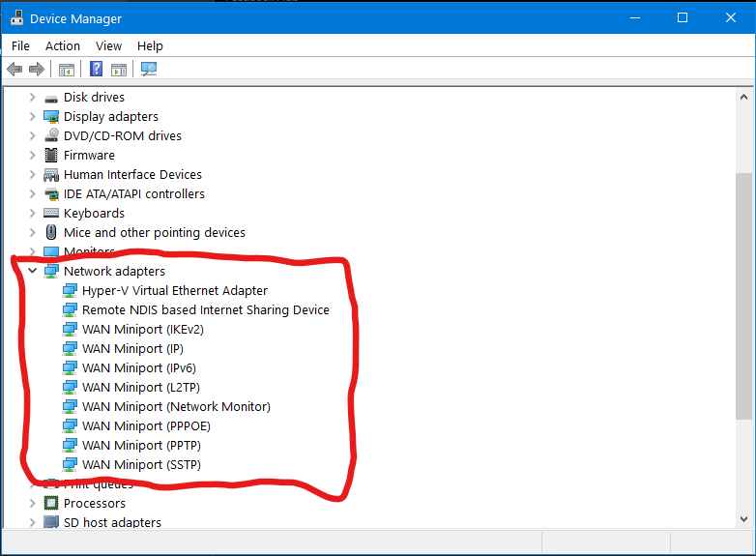Select the WAN Miniport (IP) entry

[x=132, y=349]
